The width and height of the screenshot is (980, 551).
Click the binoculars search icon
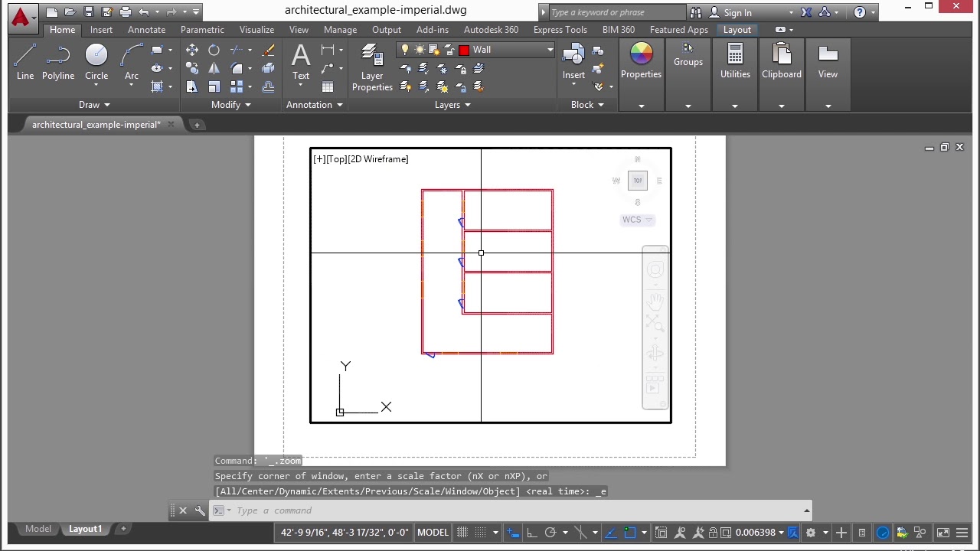(696, 12)
